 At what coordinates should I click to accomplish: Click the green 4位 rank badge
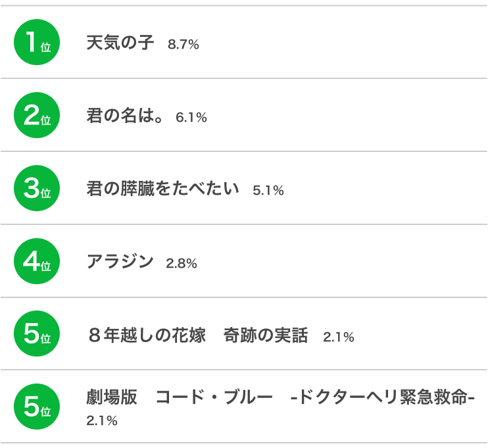coord(37,262)
